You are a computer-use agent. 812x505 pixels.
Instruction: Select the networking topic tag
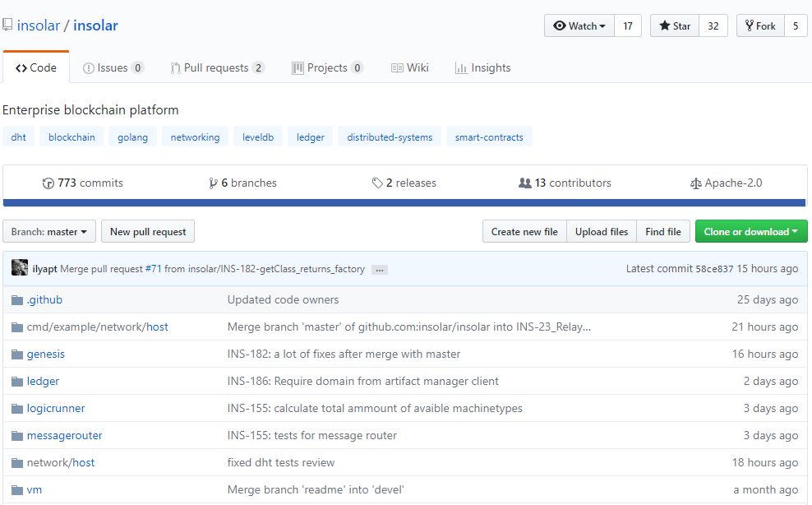pyautogui.click(x=196, y=137)
